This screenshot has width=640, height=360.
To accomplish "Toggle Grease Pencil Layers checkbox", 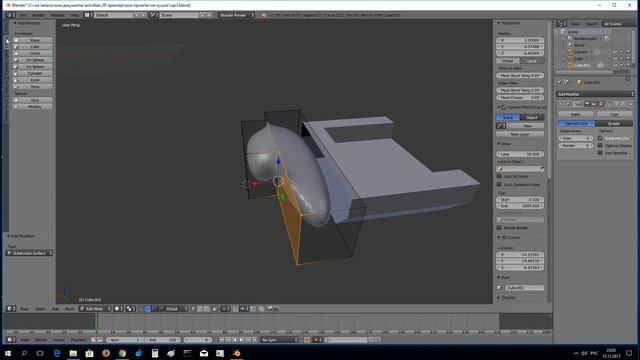I will tap(503, 107).
